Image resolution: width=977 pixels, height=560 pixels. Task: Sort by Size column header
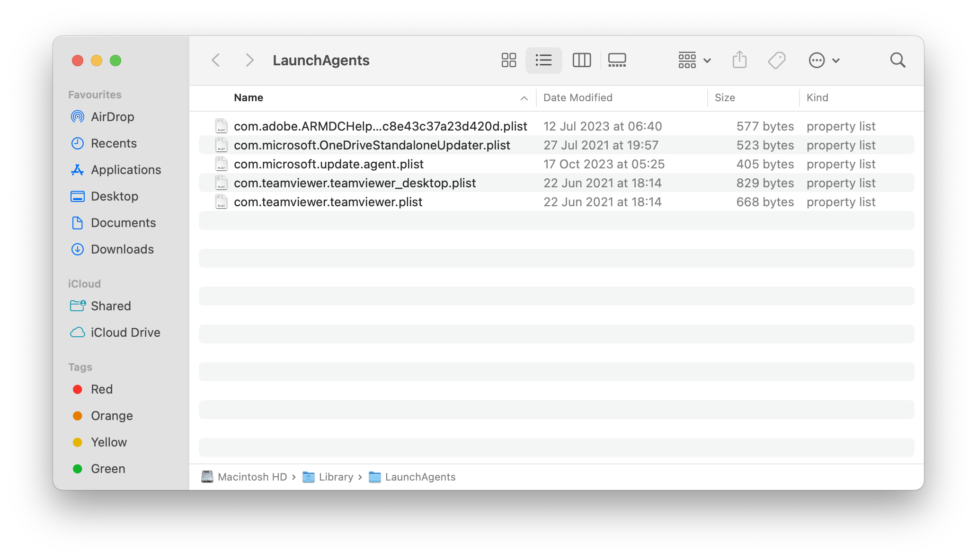[x=724, y=97]
